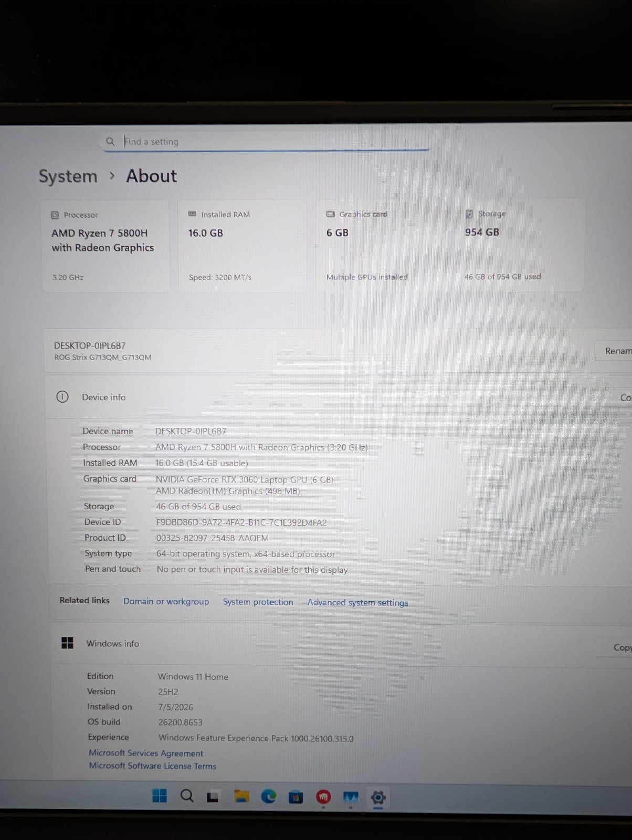Open taskbar Search
The image size is (632, 840).
[x=187, y=796]
